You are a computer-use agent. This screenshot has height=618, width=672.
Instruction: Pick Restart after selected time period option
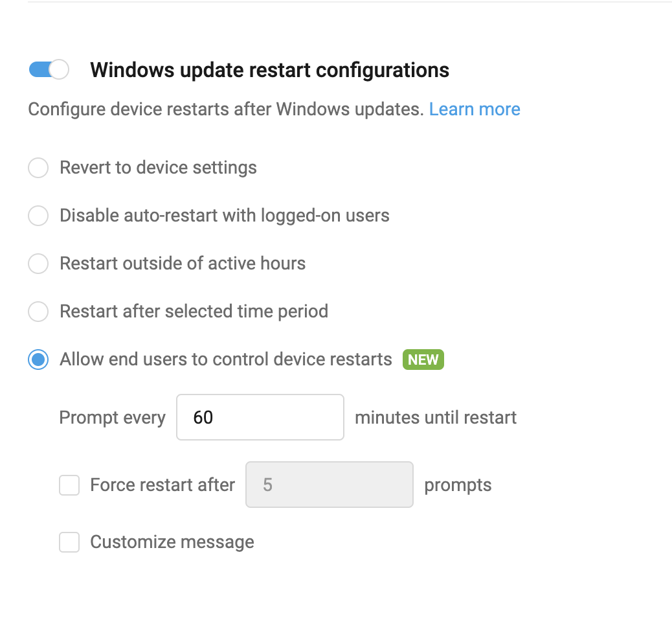point(38,312)
